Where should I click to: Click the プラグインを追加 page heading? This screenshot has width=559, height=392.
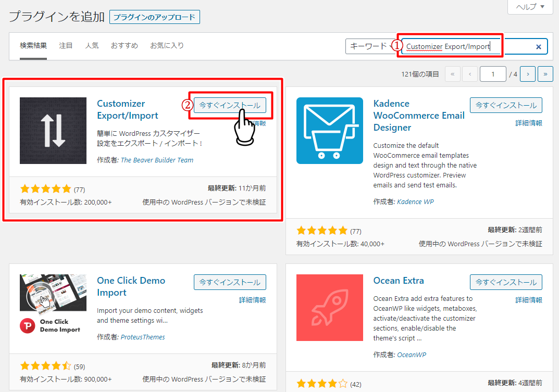[57, 17]
